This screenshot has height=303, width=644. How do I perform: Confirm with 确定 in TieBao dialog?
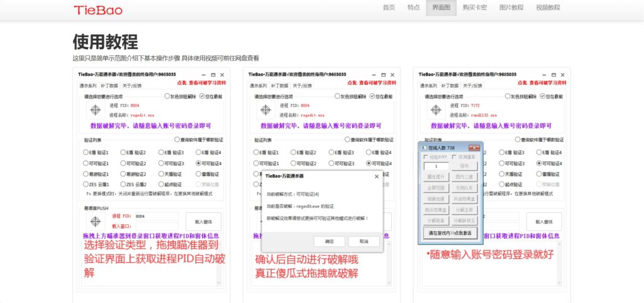pos(330,241)
